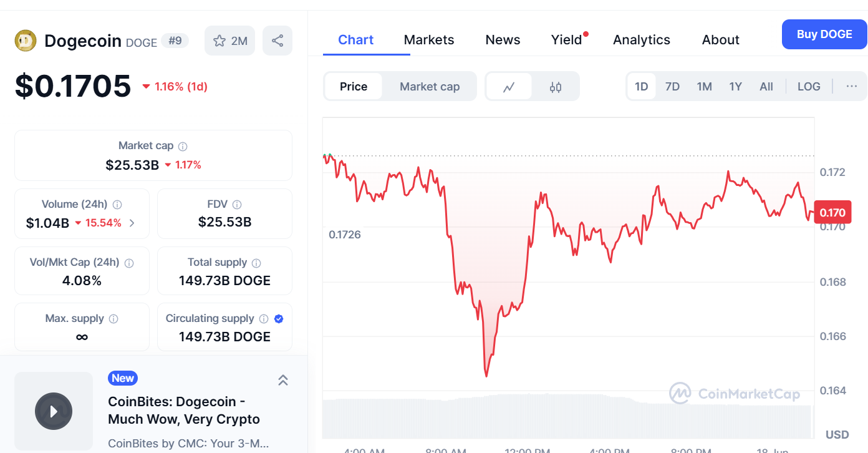Click the Dogecoin logo icon

[x=26, y=41]
